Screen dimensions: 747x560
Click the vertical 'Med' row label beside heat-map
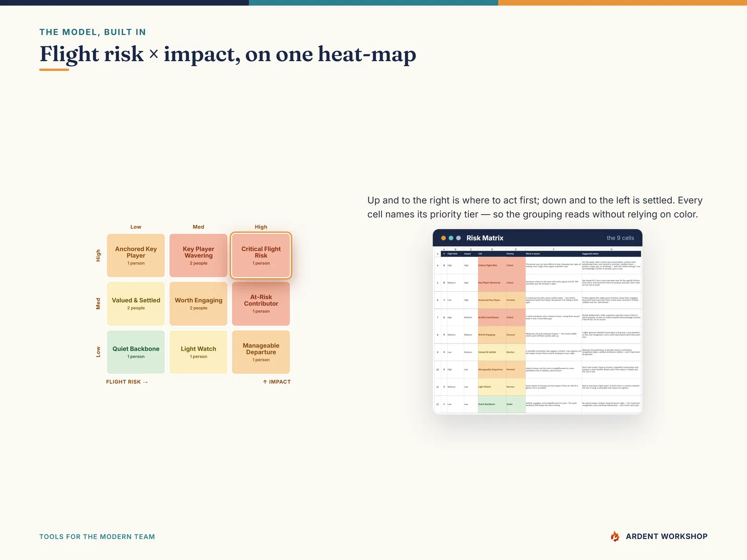pos(98,304)
